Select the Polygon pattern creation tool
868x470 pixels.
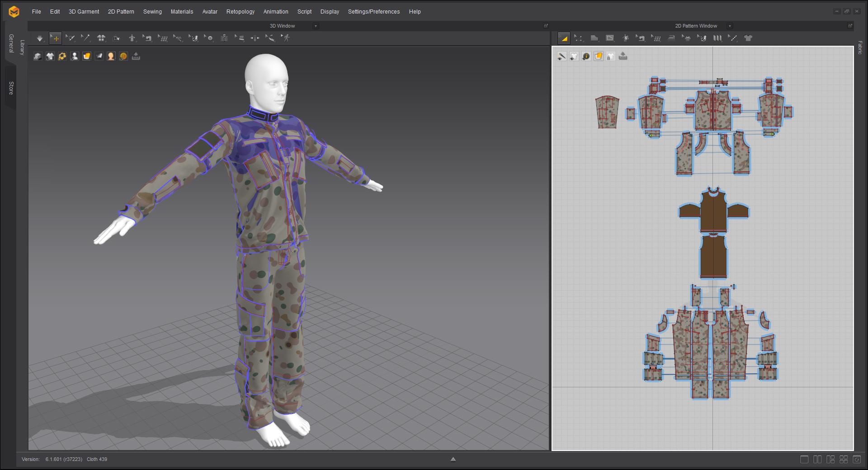594,38
